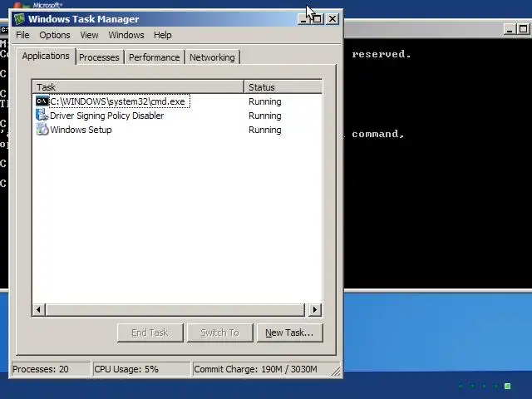Switch to the Applications tab
Image resolution: width=532 pixels, height=399 pixels.
pyautogui.click(x=46, y=56)
